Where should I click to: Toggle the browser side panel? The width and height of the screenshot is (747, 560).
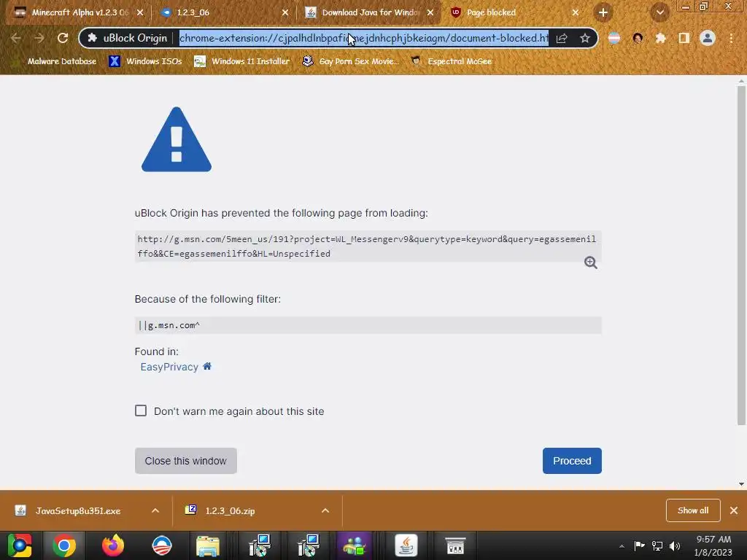coord(684,38)
